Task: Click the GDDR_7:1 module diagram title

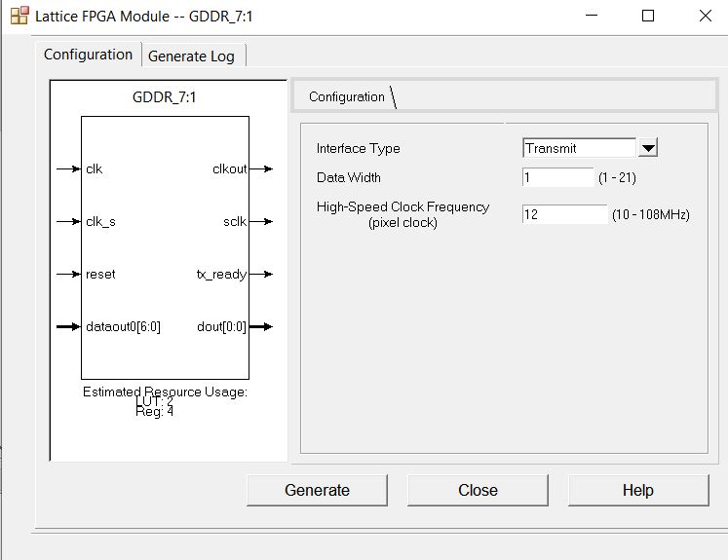Action: tap(165, 97)
